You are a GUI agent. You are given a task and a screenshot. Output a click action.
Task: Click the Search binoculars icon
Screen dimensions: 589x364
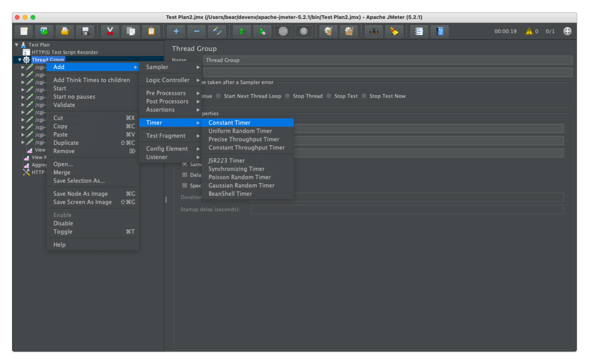tap(374, 31)
